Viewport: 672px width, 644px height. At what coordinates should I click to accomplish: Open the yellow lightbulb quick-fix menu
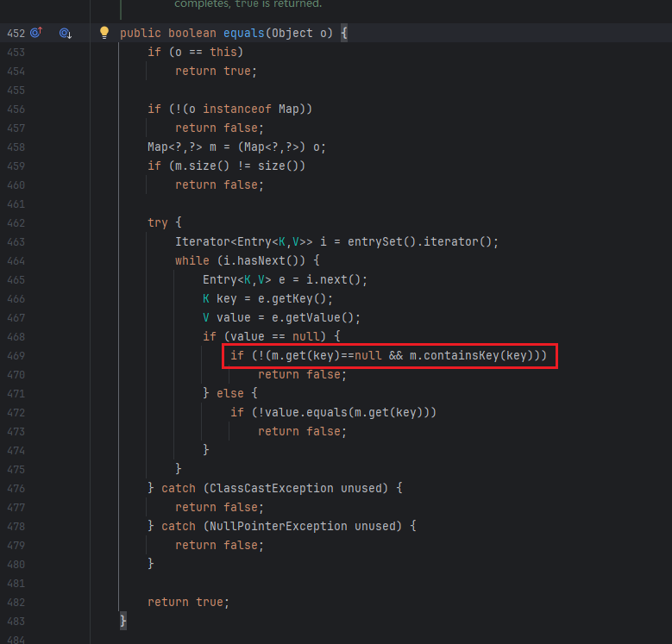(104, 33)
